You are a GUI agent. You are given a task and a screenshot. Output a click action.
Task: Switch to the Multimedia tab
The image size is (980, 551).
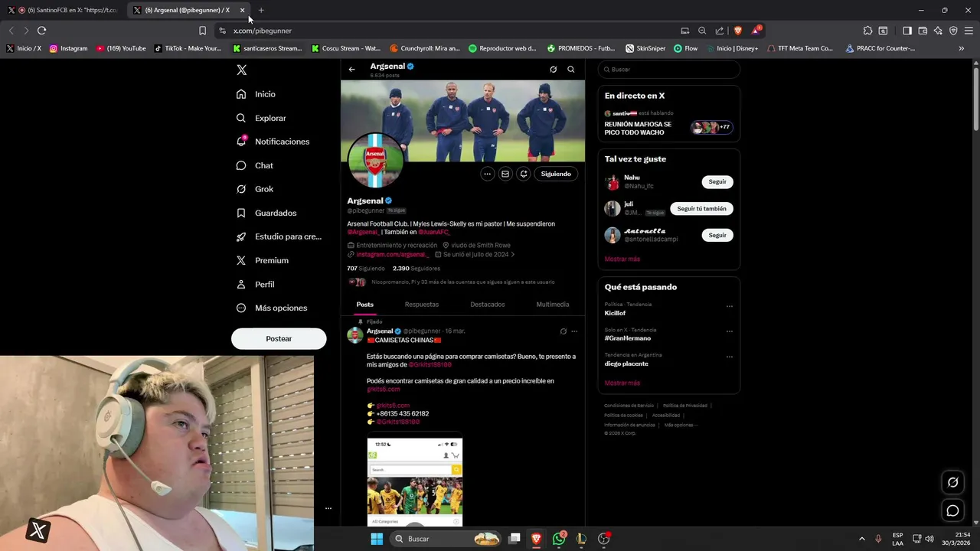coord(553,305)
